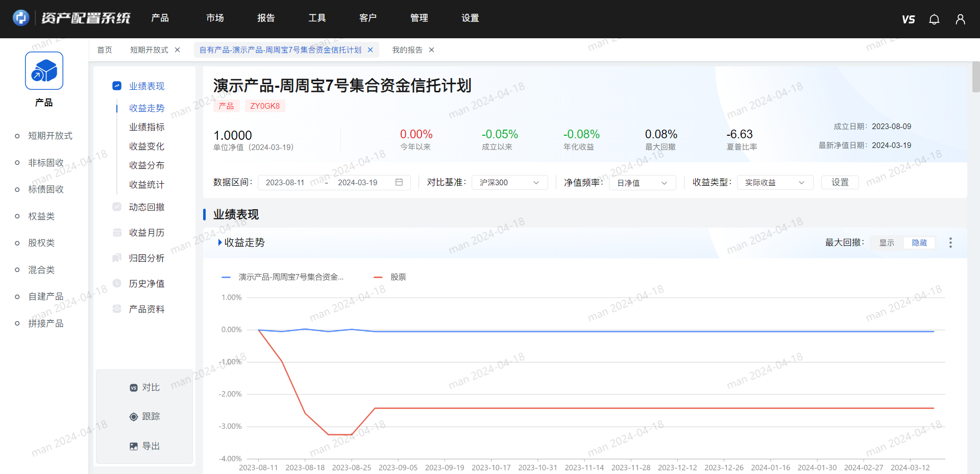Close the 我的报告 tab

431,50
